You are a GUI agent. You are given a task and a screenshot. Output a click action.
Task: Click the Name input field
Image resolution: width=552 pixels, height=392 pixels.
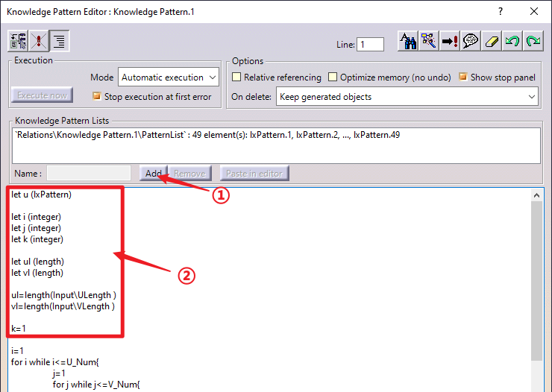89,174
